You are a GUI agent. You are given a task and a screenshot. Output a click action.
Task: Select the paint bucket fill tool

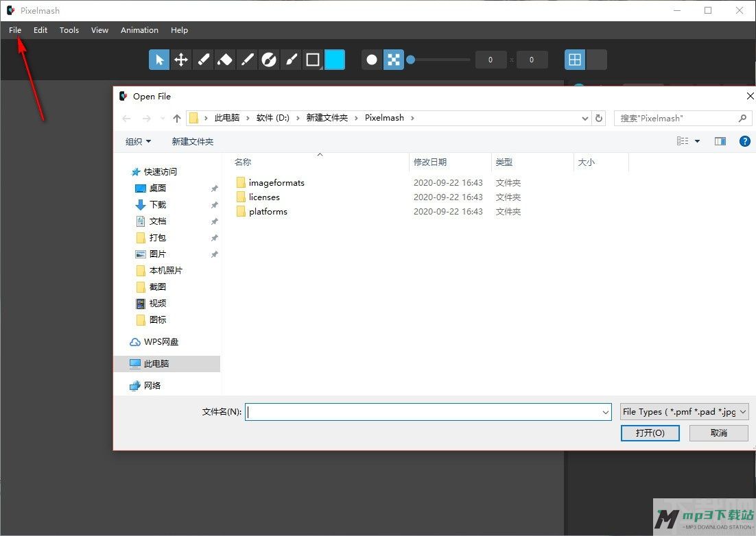click(225, 60)
